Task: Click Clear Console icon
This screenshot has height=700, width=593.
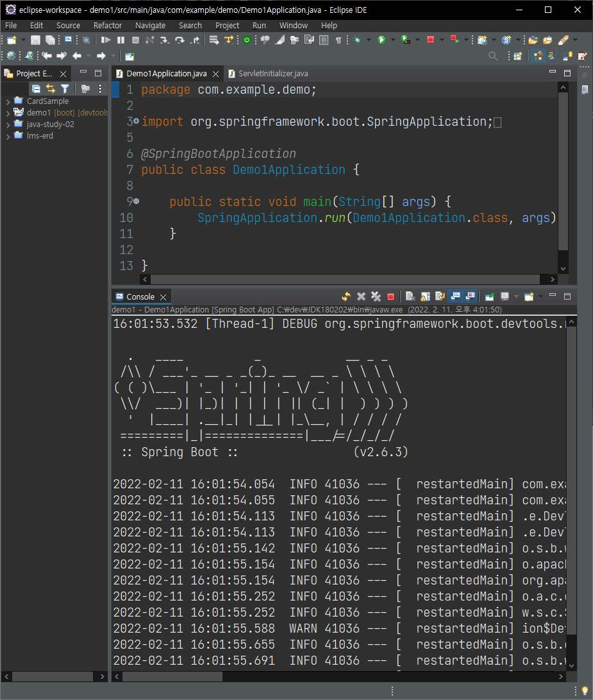Action: [x=410, y=296]
